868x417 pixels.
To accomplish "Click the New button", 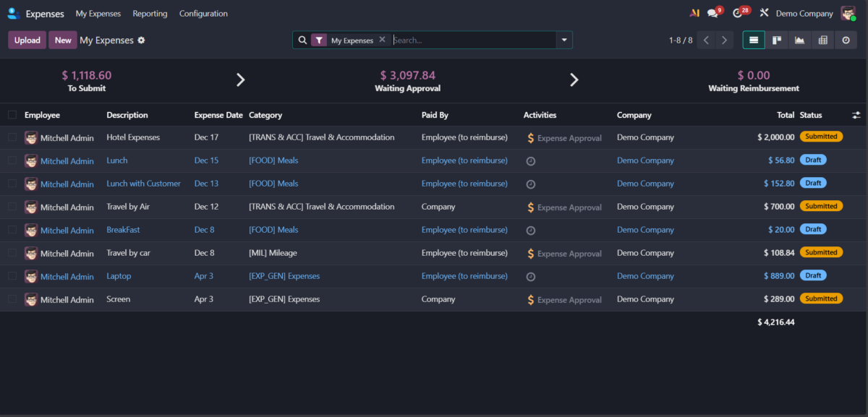I will point(63,40).
